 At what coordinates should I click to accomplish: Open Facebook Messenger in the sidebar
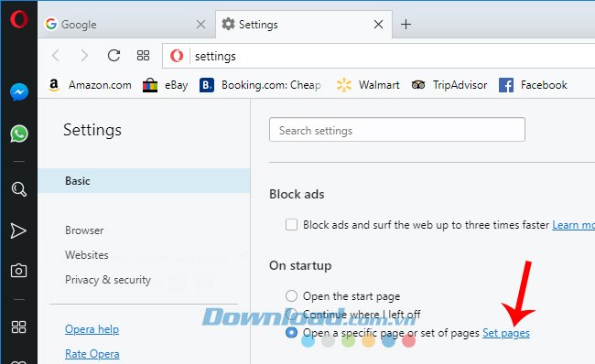(x=19, y=91)
